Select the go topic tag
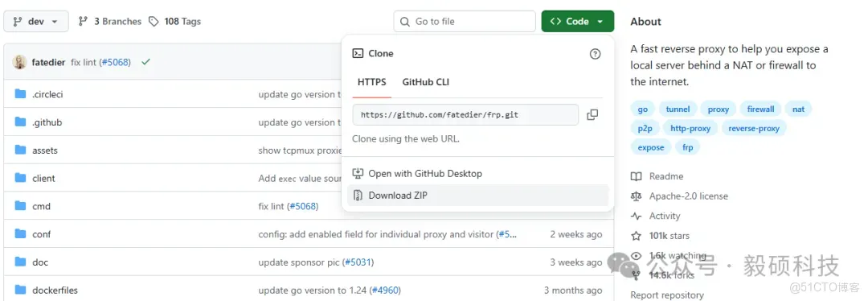Image resolution: width=868 pixels, height=301 pixels. tap(643, 109)
